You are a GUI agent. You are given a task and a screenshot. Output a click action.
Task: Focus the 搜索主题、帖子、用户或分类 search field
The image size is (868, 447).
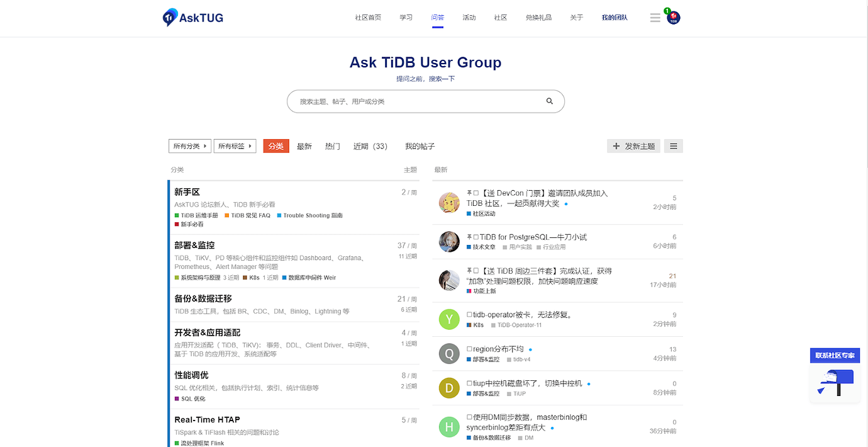click(426, 101)
